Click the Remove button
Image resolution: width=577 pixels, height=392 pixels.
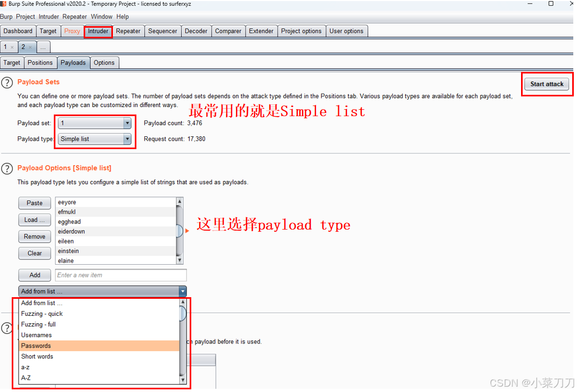(x=35, y=236)
